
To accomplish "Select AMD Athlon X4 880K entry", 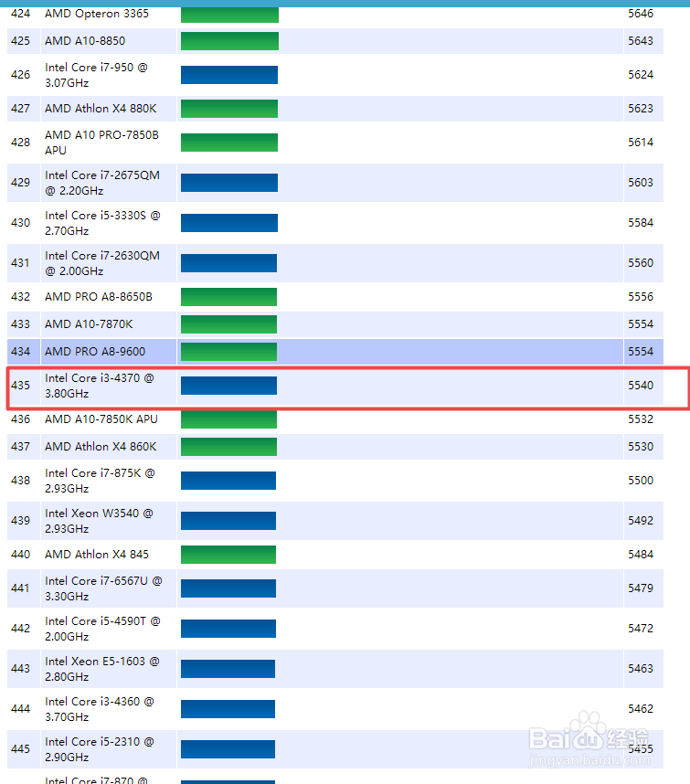I will click(101, 109).
